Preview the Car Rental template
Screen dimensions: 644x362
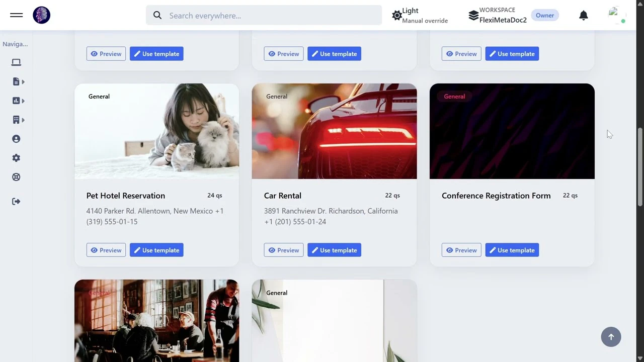284,250
